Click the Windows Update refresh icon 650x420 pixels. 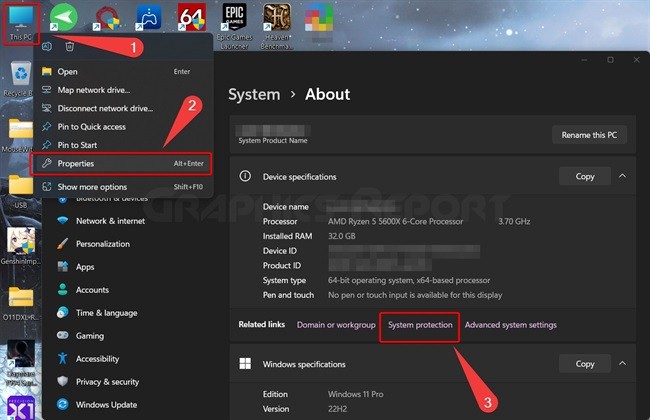click(x=63, y=404)
